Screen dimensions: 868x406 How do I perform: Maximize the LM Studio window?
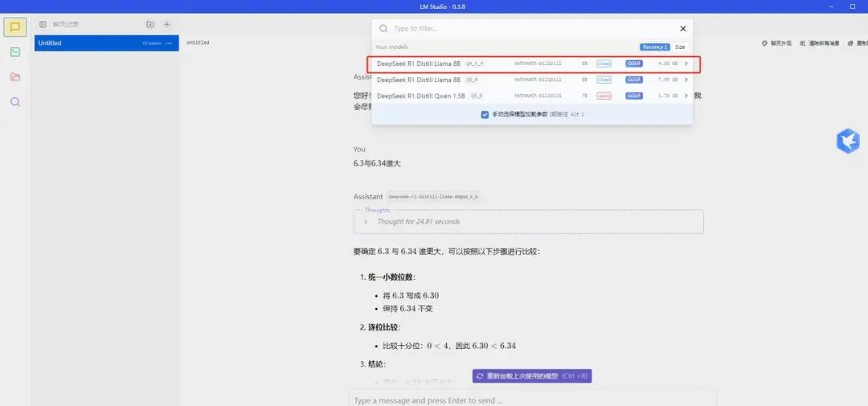click(852, 6)
